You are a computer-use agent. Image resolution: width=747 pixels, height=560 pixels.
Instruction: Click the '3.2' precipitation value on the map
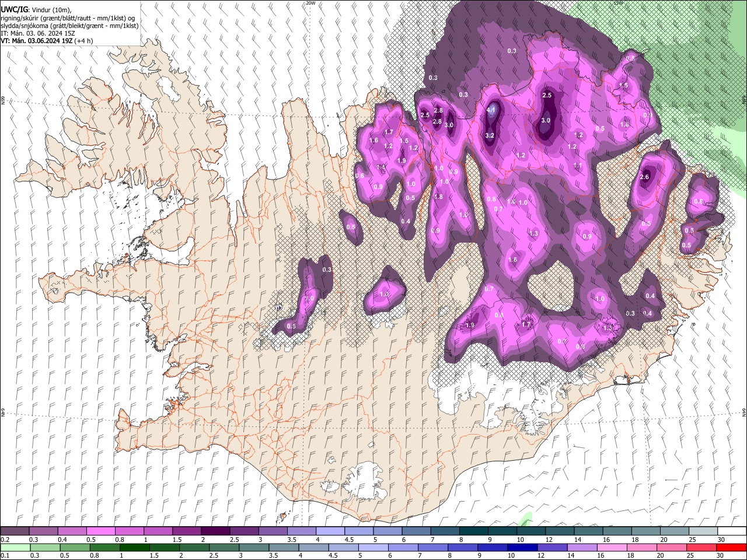point(490,135)
